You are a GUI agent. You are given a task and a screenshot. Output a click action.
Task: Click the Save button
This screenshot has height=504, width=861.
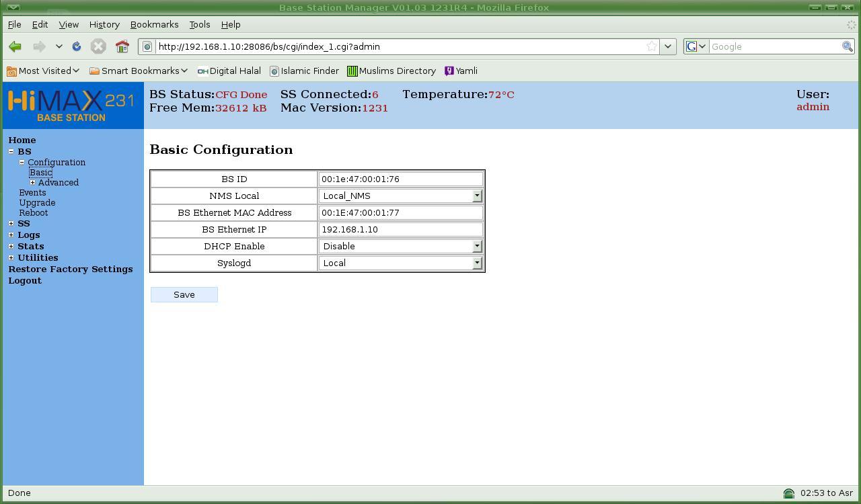coord(184,294)
